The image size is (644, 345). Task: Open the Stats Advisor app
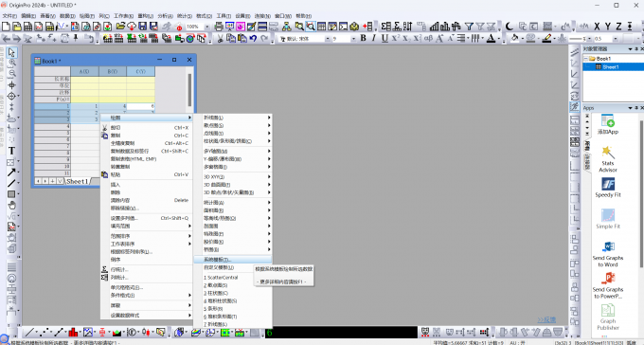[608, 158]
